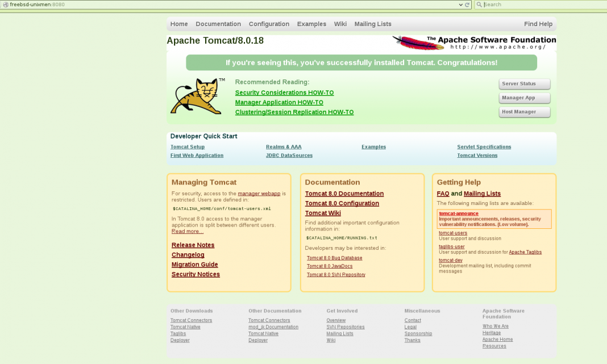Open the Changelog link
The image size is (607, 364).
(x=188, y=255)
